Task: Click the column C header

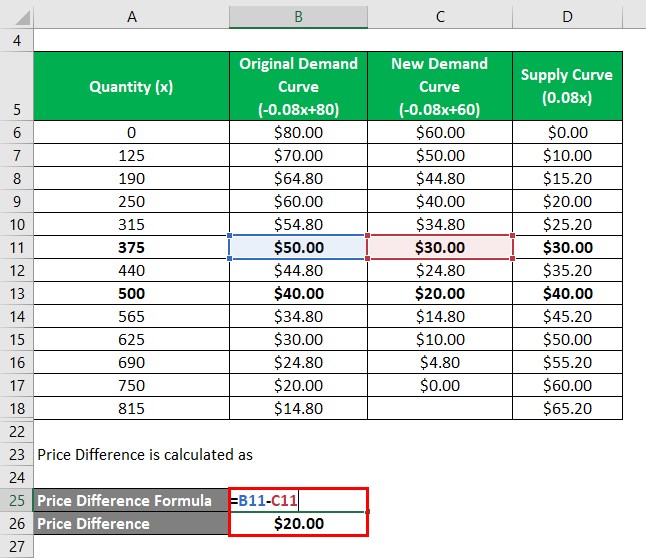Action: tap(440, 16)
